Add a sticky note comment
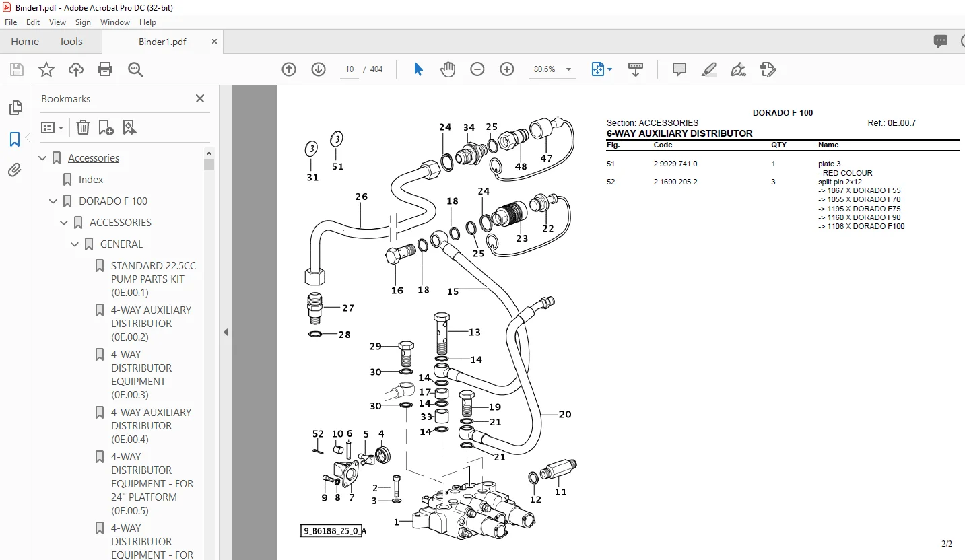This screenshot has width=965, height=560. click(x=679, y=69)
